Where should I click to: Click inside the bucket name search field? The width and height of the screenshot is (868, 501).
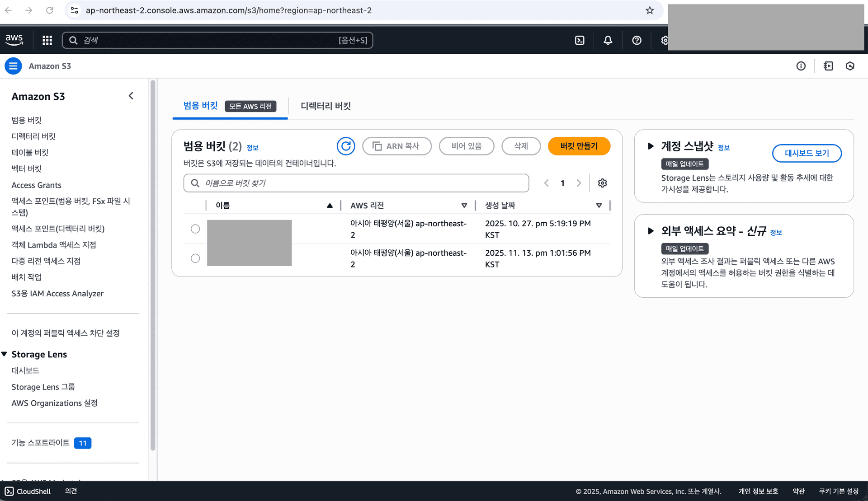[x=356, y=183]
